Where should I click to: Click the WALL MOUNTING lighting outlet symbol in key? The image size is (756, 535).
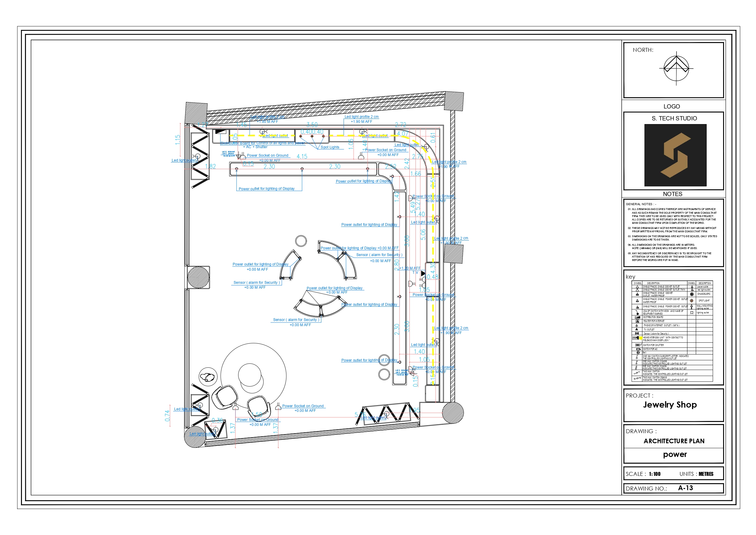(x=692, y=307)
